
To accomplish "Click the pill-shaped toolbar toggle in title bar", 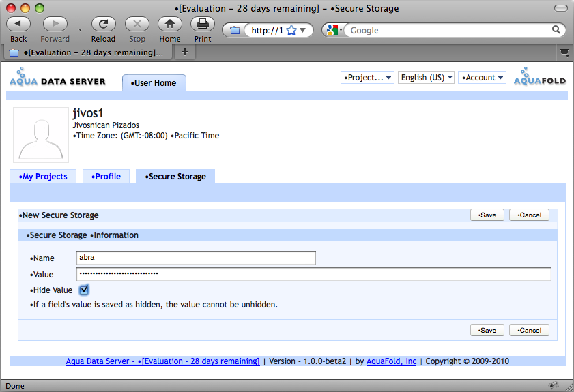I will click(561, 8).
